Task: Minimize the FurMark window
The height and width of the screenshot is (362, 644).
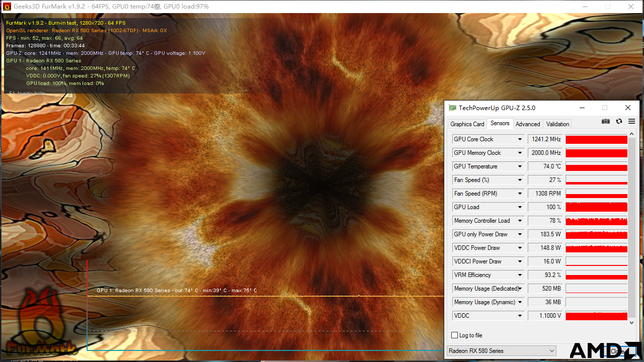Action: click(x=585, y=7)
